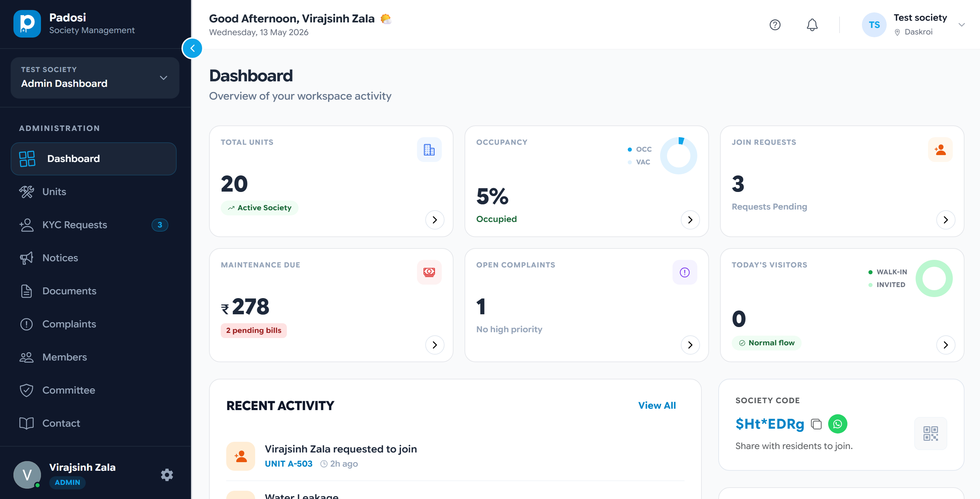Click 'Requests Pending' text
Screen dimensions: 980x499
click(x=769, y=207)
